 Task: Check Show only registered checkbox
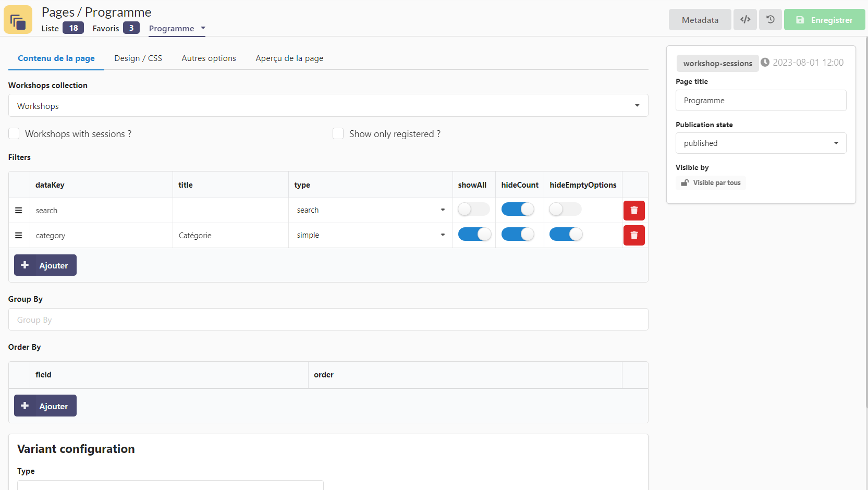click(x=338, y=134)
